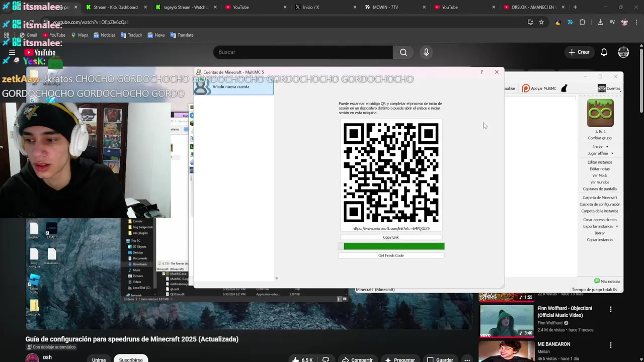Select Añadir nueva cuenta entry
Image resolution: width=644 pixels, height=362 pixels.
click(x=233, y=86)
